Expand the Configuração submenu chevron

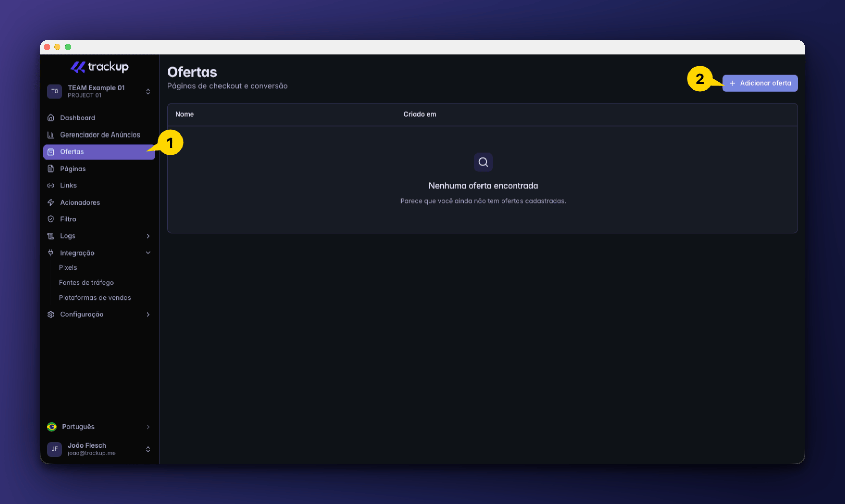148,315
